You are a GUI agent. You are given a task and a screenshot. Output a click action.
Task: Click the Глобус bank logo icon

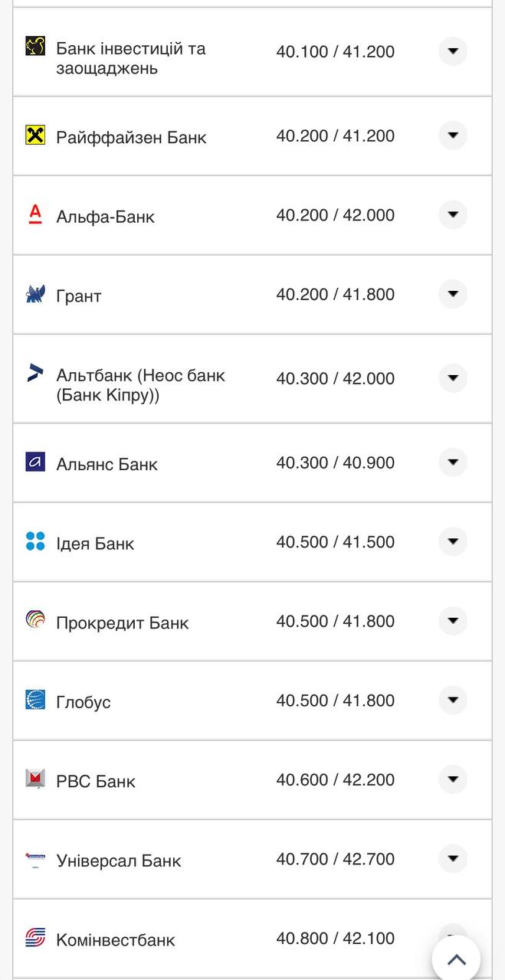tap(35, 700)
